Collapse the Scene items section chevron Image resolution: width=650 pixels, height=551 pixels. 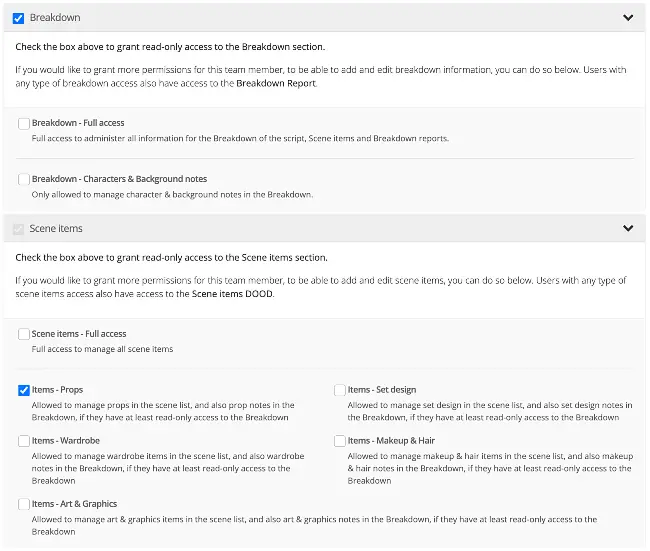[x=628, y=228]
